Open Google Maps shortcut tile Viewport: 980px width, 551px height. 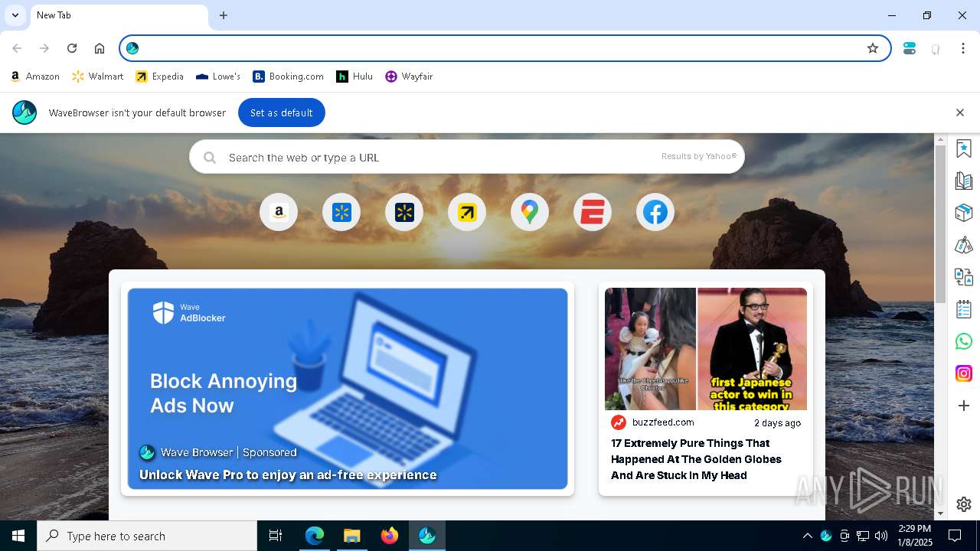click(530, 212)
